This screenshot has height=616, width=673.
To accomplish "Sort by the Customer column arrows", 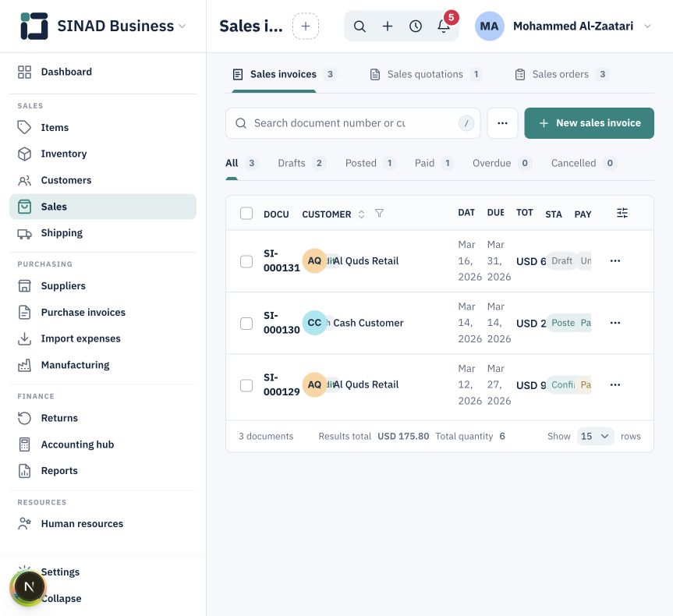I will (361, 214).
